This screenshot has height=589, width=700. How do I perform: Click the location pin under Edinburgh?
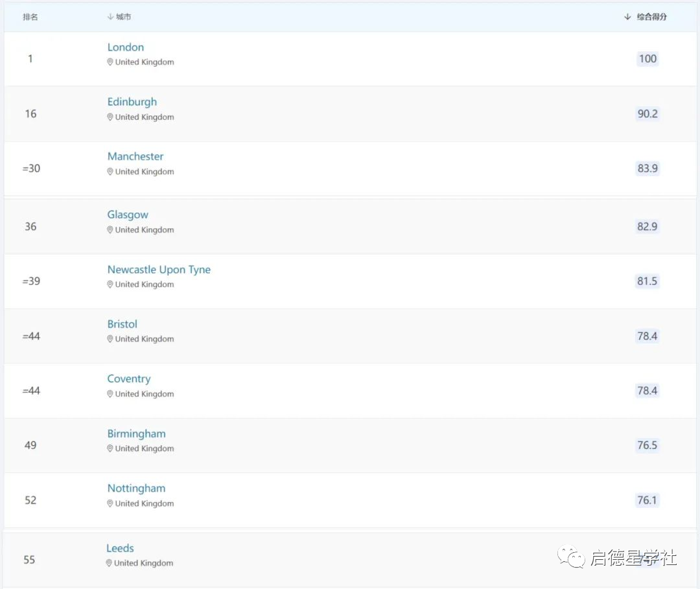point(110,117)
